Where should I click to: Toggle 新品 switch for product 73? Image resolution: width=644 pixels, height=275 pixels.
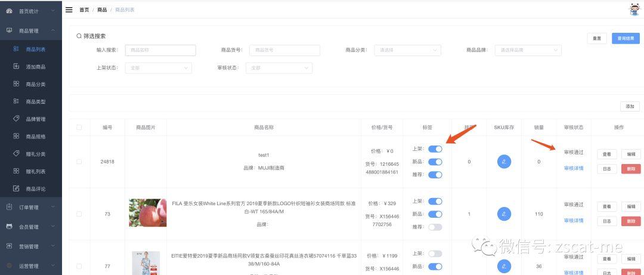[x=435, y=214]
